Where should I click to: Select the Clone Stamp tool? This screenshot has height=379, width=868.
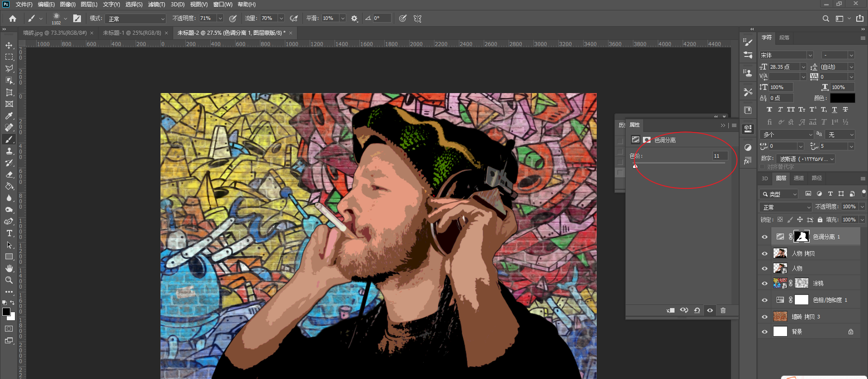point(9,151)
